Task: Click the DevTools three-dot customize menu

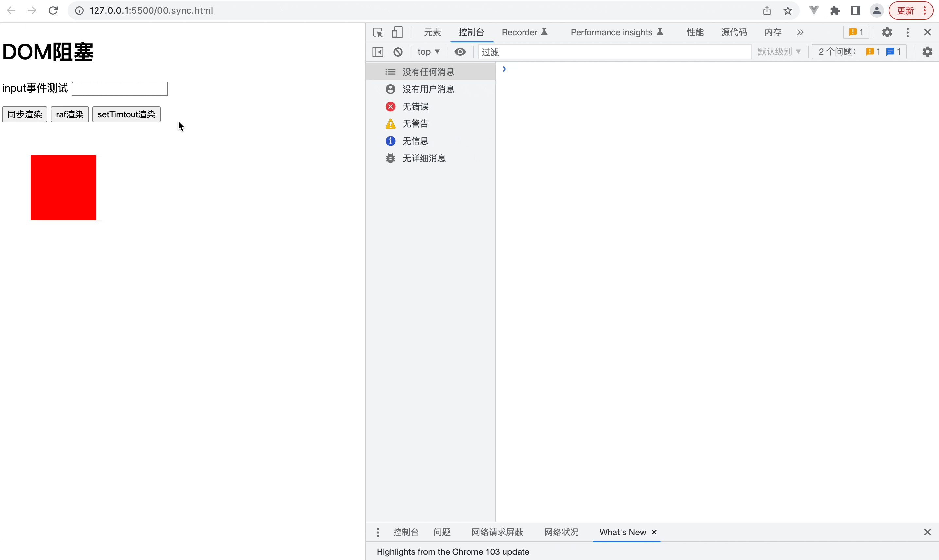Action: [907, 32]
